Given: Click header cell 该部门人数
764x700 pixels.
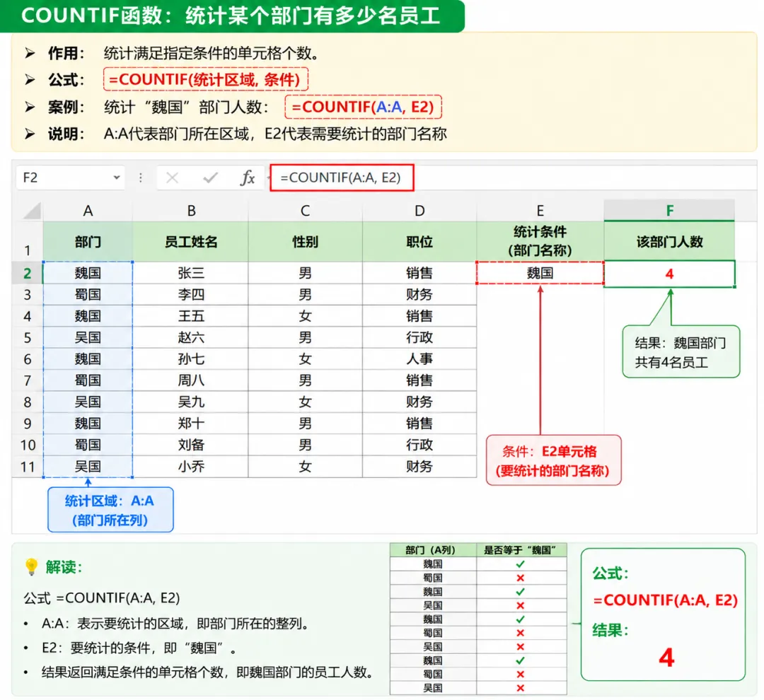Looking at the screenshot, I should point(669,242).
